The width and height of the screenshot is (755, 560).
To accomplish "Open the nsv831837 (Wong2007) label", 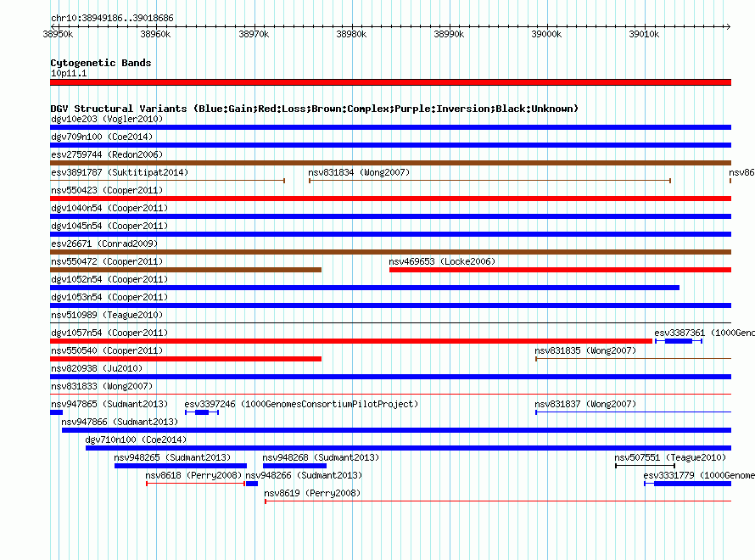I will pyautogui.click(x=585, y=404).
